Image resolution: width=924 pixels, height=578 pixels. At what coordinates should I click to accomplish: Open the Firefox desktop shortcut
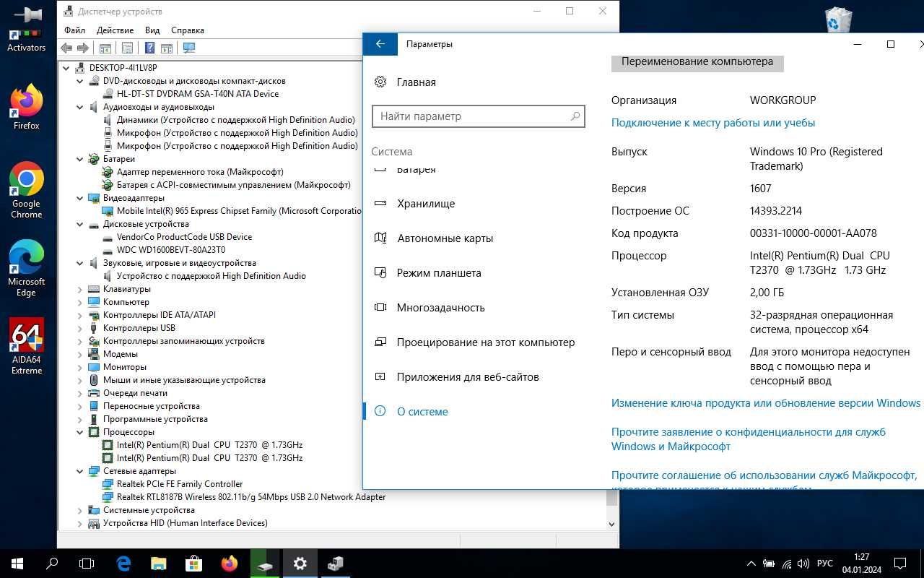(26, 107)
